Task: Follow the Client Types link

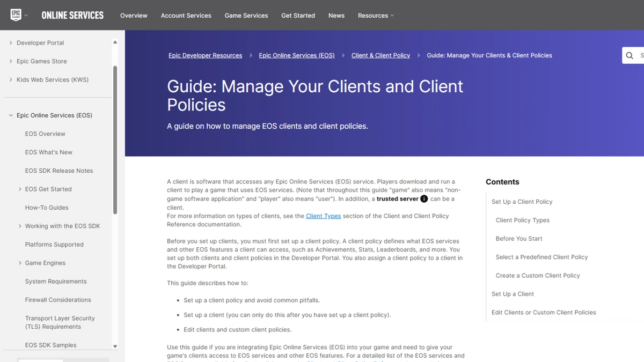Action: point(323,216)
